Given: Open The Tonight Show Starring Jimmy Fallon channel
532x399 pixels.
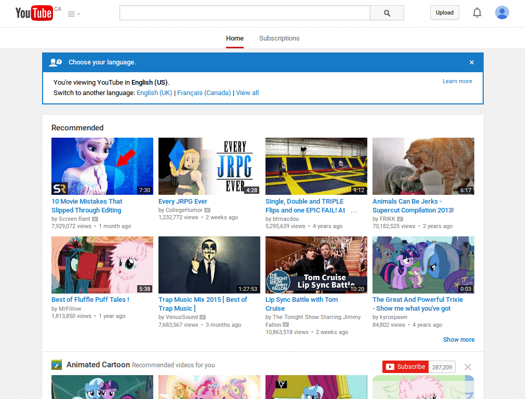Looking at the screenshot, I should point(313,321).
